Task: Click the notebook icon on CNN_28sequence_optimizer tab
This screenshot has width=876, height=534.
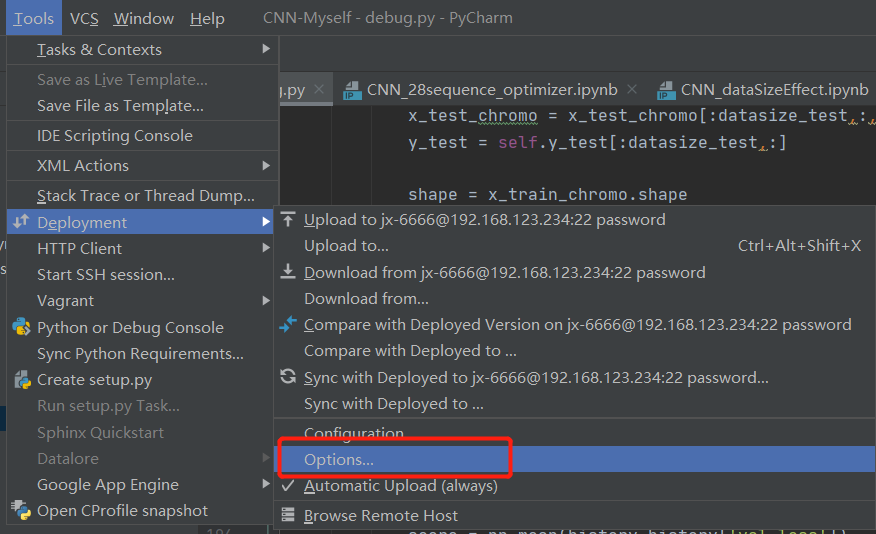Action: [352, 90]
